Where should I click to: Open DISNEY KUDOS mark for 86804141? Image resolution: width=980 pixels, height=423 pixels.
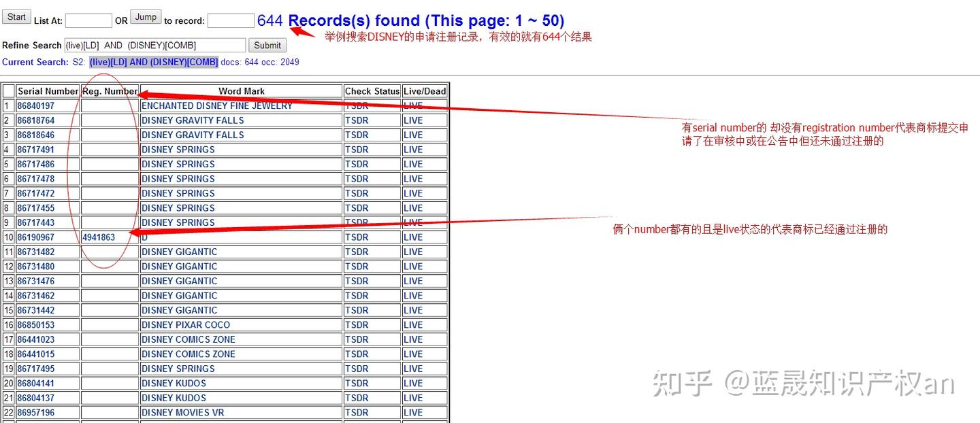pos(174,384)
